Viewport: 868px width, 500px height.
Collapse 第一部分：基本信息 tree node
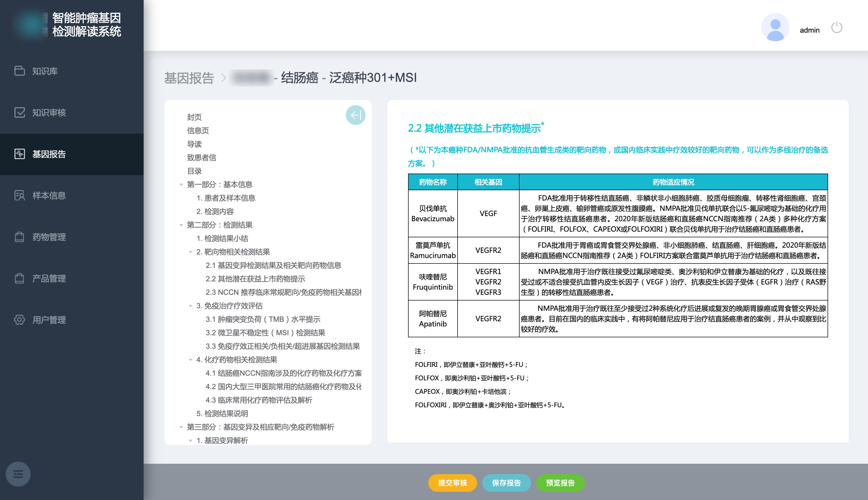coord(181,185)
